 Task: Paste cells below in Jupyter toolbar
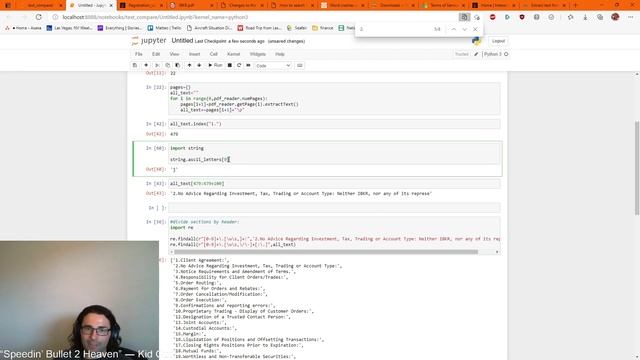pyautogui.click(x=177, y=65)
